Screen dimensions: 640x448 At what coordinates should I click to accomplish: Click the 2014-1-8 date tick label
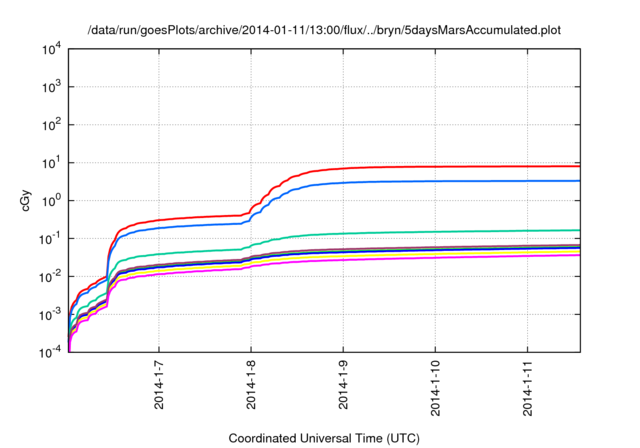pos(251,385)
